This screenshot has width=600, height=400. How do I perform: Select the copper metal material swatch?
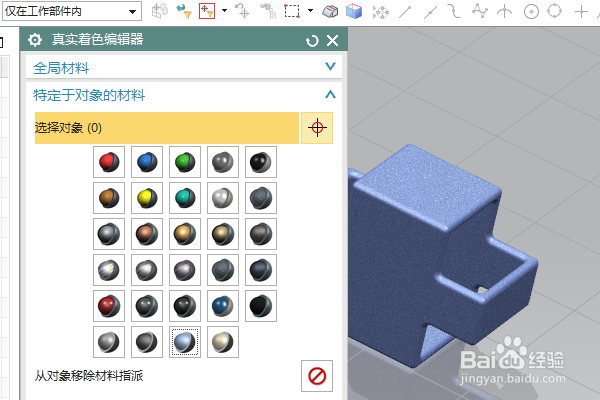[x=147, y=234]
